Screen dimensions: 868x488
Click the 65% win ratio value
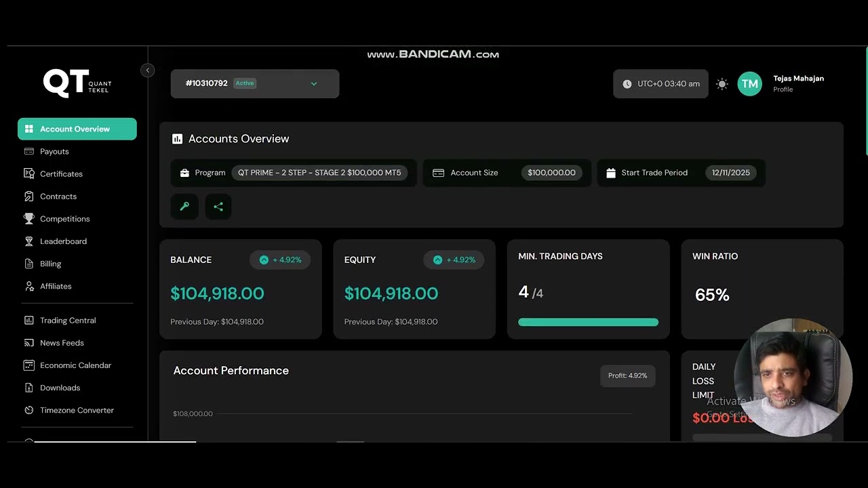[712, 295]
